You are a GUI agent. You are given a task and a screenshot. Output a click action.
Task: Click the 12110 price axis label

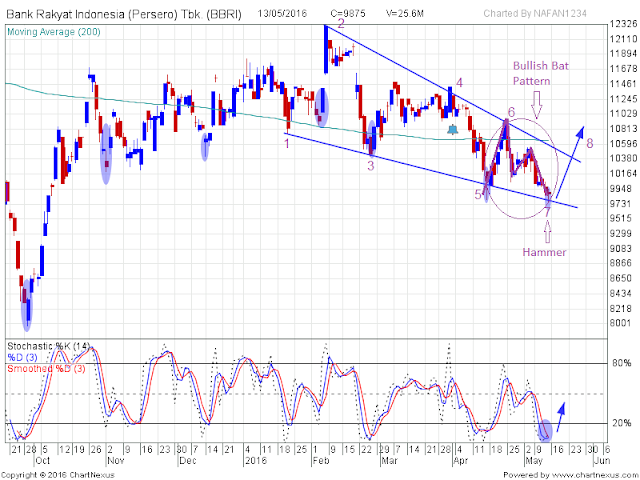pyautogui.click(x=624, y=39)
